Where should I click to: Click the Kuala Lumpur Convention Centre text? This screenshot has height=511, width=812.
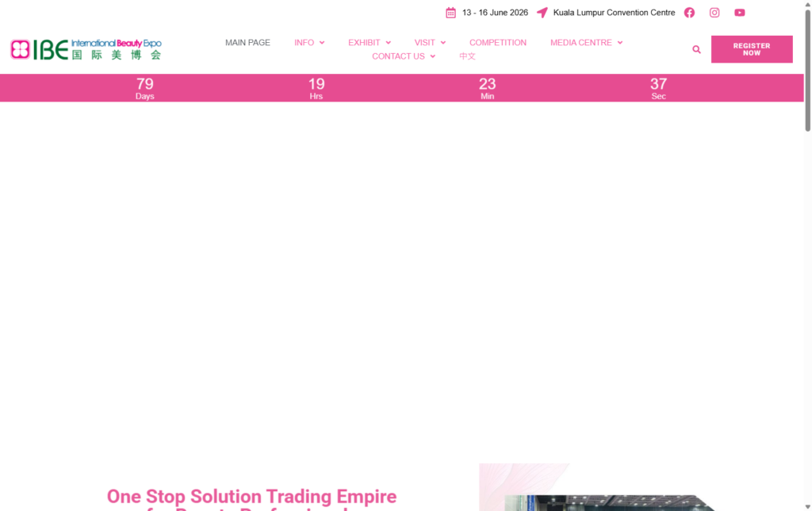(x=614, y=13)
